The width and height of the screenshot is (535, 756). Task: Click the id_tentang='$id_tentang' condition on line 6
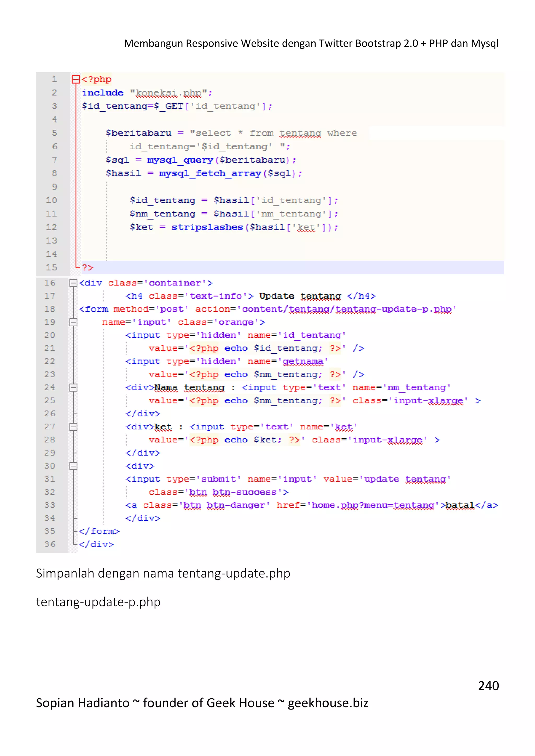point(210,146)
